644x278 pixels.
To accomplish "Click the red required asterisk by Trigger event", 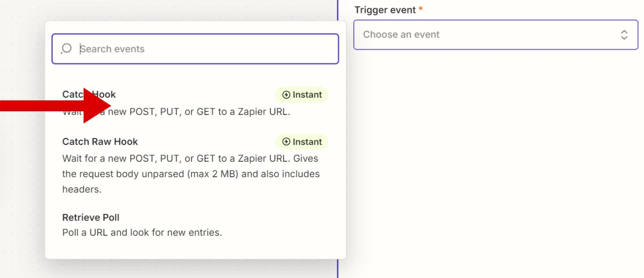I will [421, 10].
